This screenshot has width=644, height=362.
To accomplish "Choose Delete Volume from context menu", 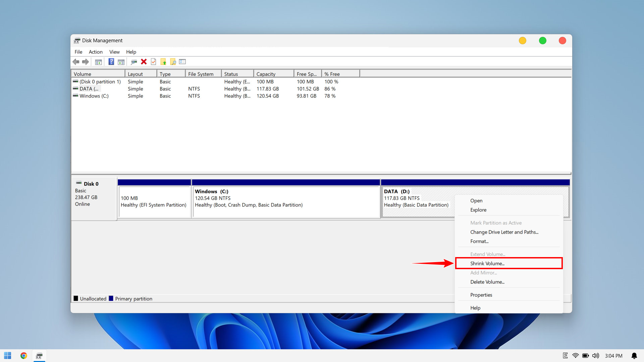I will (x=487, y=282).
